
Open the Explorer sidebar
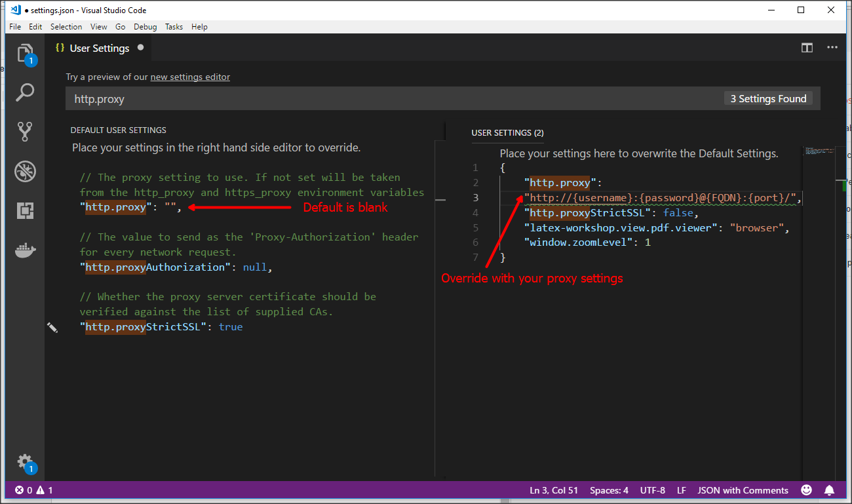pyautogui.click(x=25, y=53)
